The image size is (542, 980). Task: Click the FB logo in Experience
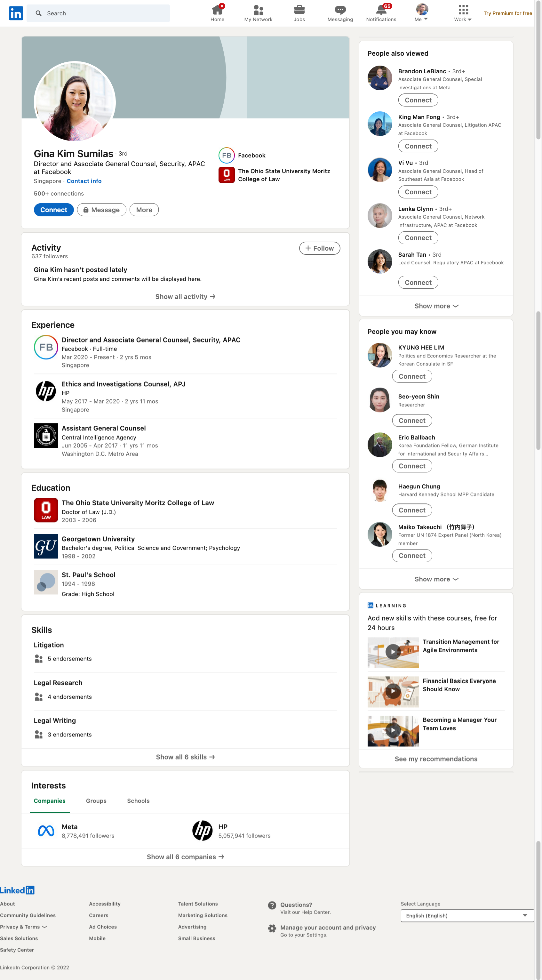pos(46,347)
